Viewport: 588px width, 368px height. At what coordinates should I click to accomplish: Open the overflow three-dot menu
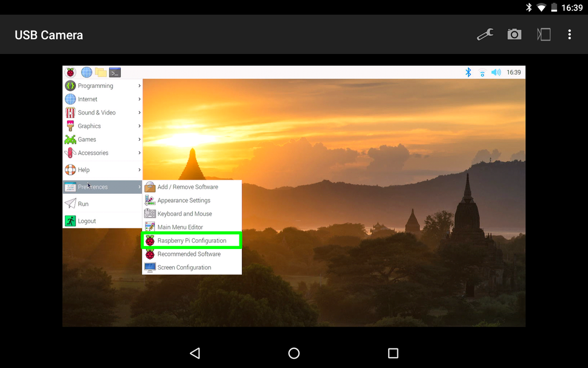pos(570,34)
